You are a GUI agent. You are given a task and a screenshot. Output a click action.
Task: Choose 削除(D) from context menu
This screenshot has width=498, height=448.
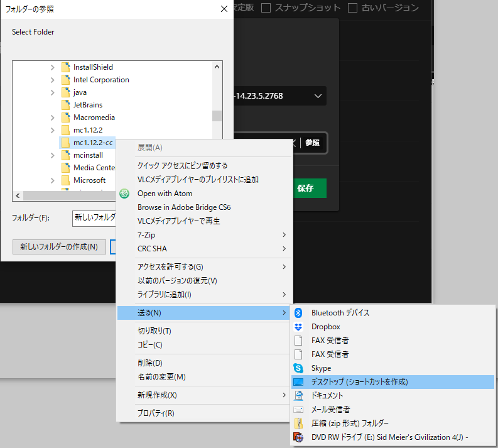point(205,363)
